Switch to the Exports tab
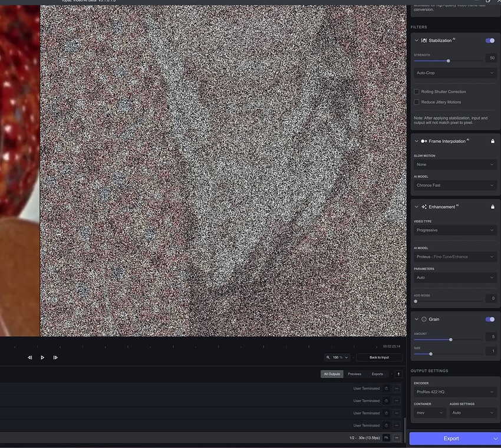The width and height of the screenshot is (501, 448). click(377, 374)
